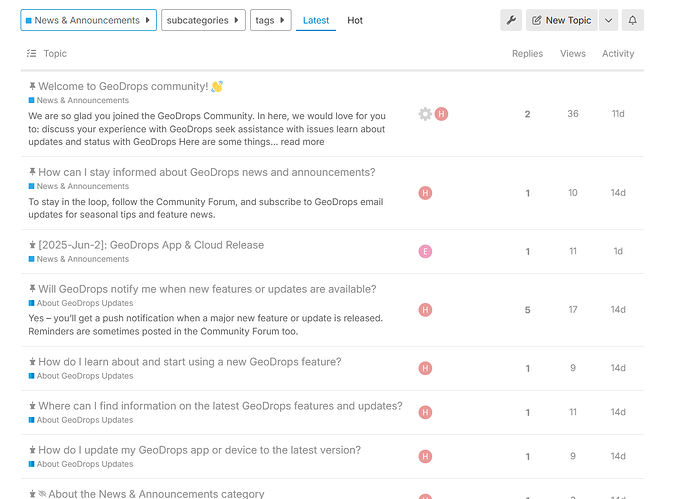679x499 pixels.
Task: Open News & Announcements badge under Cloud Release topic
Action: pyautogui.click(x=79, y=259)
